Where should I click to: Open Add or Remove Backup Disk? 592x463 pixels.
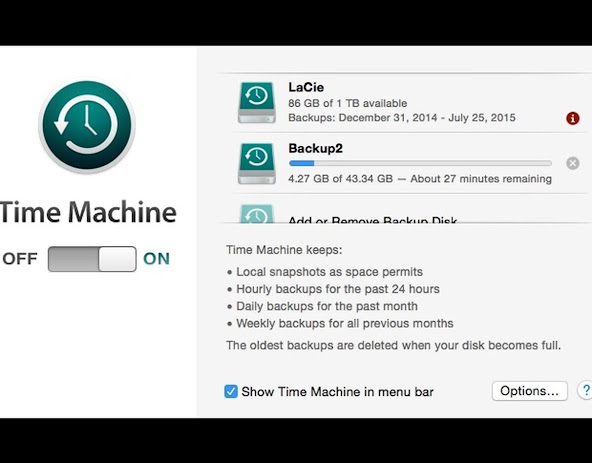point(373,219)
